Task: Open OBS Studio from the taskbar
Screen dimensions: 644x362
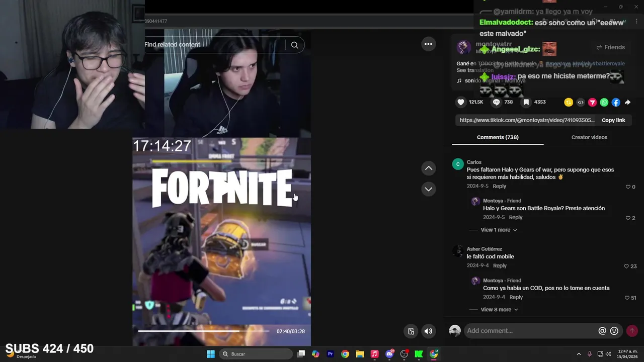Action: [x=404, y=354]
